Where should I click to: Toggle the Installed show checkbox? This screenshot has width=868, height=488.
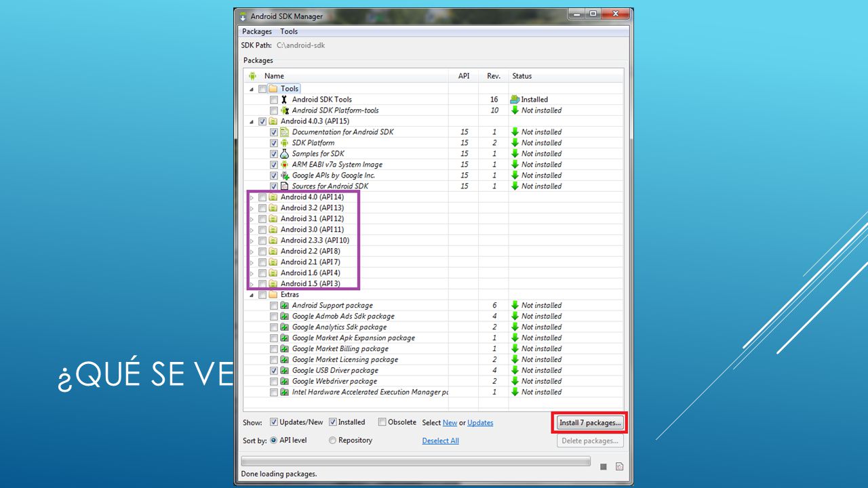(333, 422)
